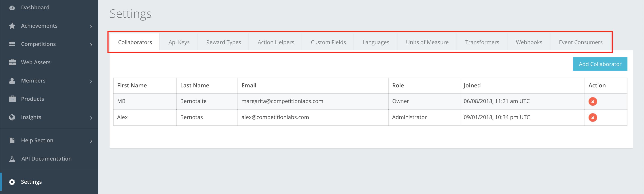644x194 pixels.
Task: Switch to the Api Keys tab
Action: [x=179, y=42]
